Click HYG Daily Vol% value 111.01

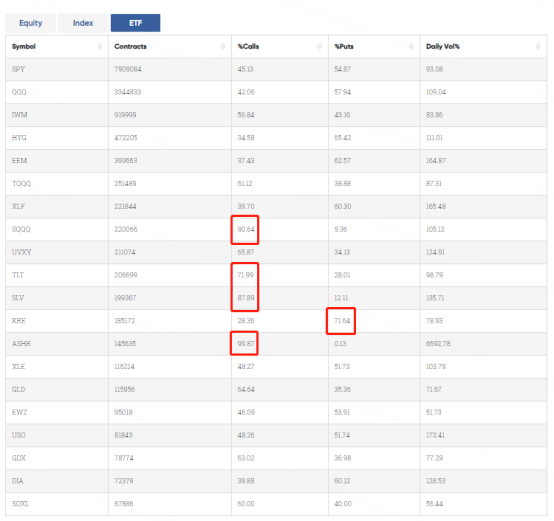(x=434, y=138)
